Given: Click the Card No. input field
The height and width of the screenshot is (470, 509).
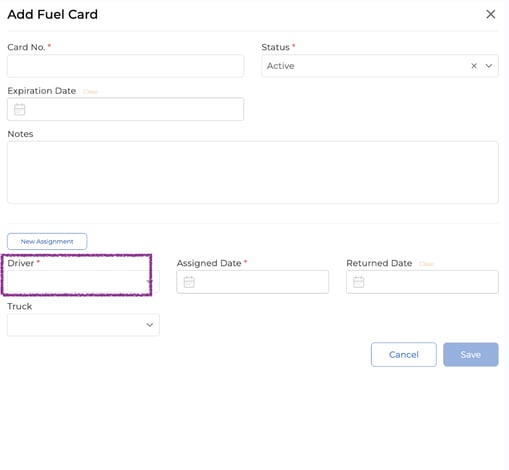Looking at the screenshot, I should pyautogui.click(x=125, y=66).
